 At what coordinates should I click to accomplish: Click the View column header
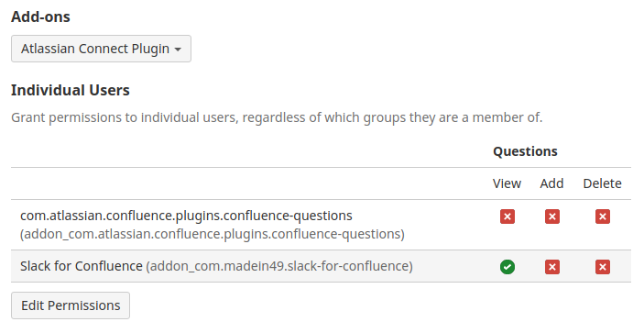(507, 183)
